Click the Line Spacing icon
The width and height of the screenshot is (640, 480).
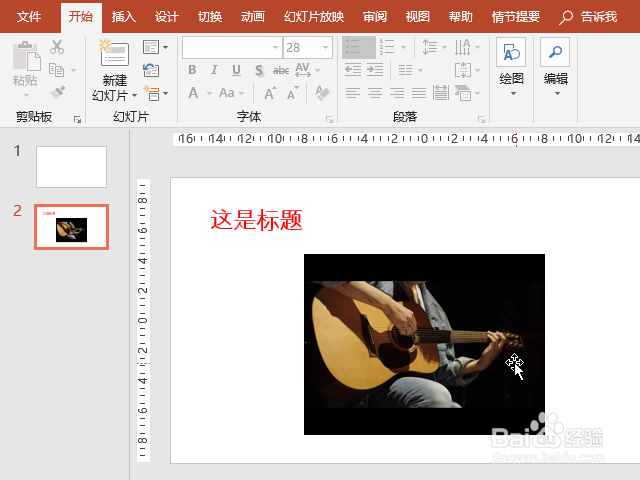point(430,47)
